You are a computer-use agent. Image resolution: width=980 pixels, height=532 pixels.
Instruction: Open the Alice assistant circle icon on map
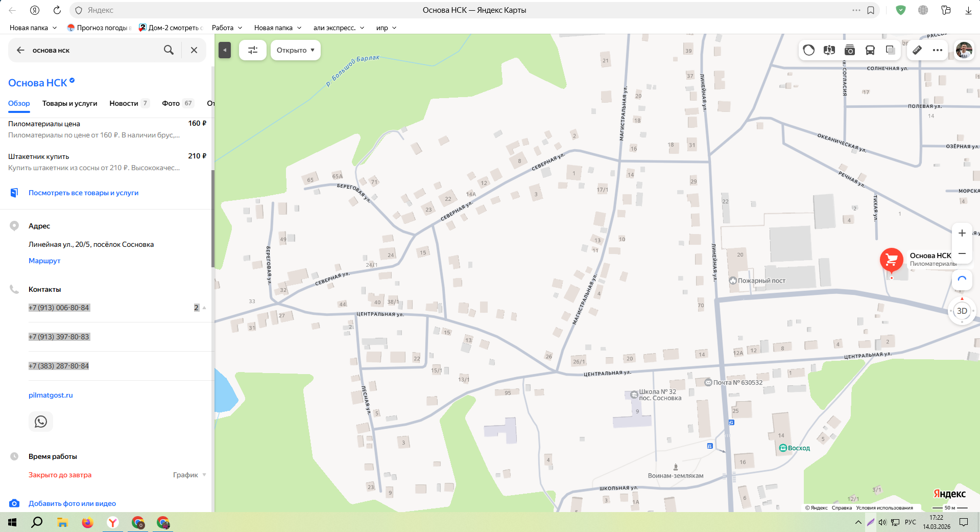click(809, 50)
